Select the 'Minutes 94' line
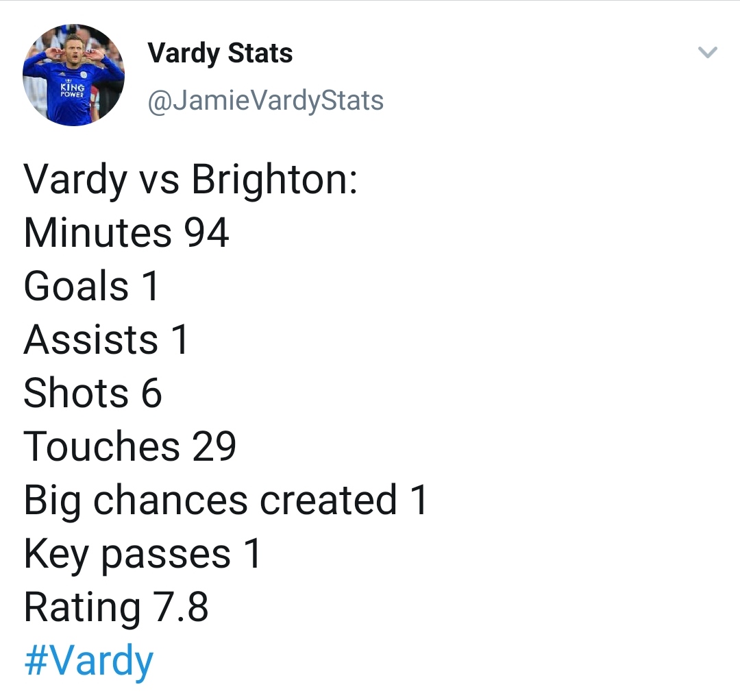Viewport: 740px width, 700px height. pyautogui.click(x=127, y=232)
